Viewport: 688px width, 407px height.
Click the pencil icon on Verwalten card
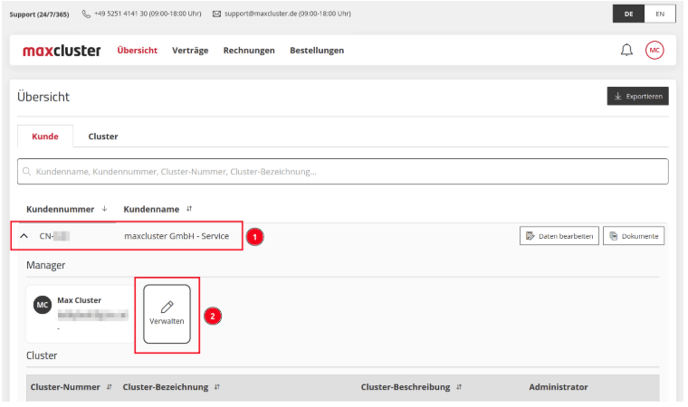(x=167, y=307)
